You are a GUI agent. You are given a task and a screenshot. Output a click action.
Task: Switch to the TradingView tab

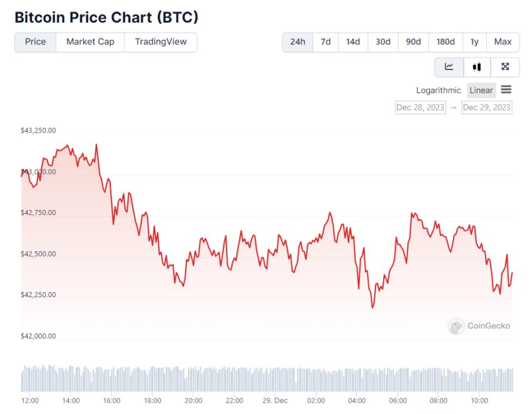160,43
